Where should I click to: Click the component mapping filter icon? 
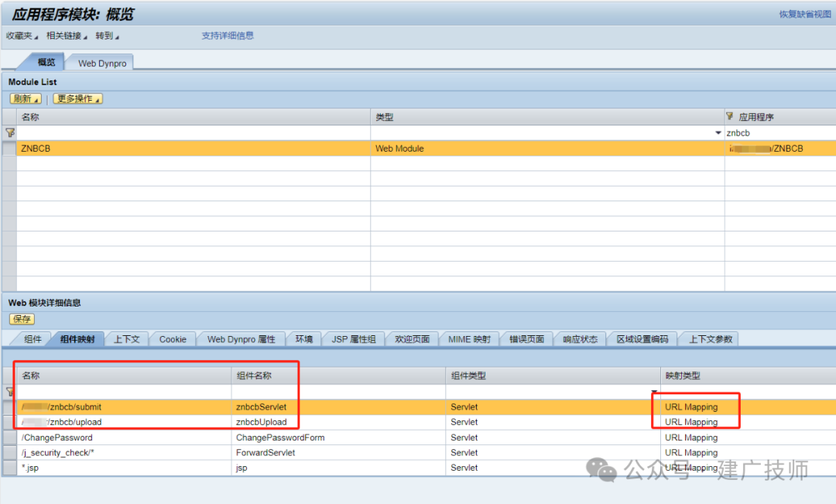[9, 392]
